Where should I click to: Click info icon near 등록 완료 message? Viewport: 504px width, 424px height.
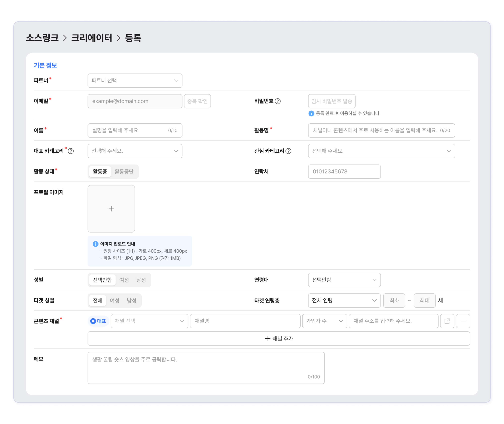click(311, 113)
